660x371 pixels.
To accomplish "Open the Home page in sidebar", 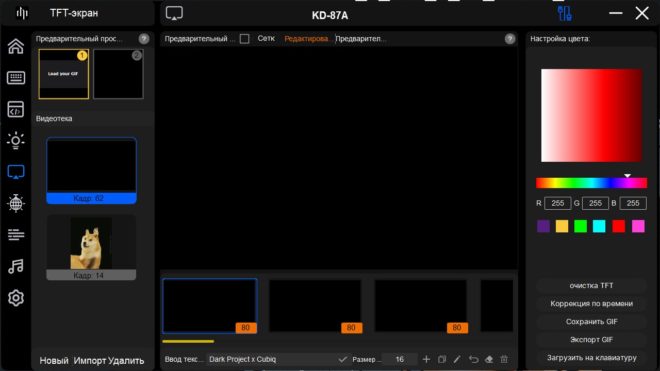I will (x=16, y=46).
